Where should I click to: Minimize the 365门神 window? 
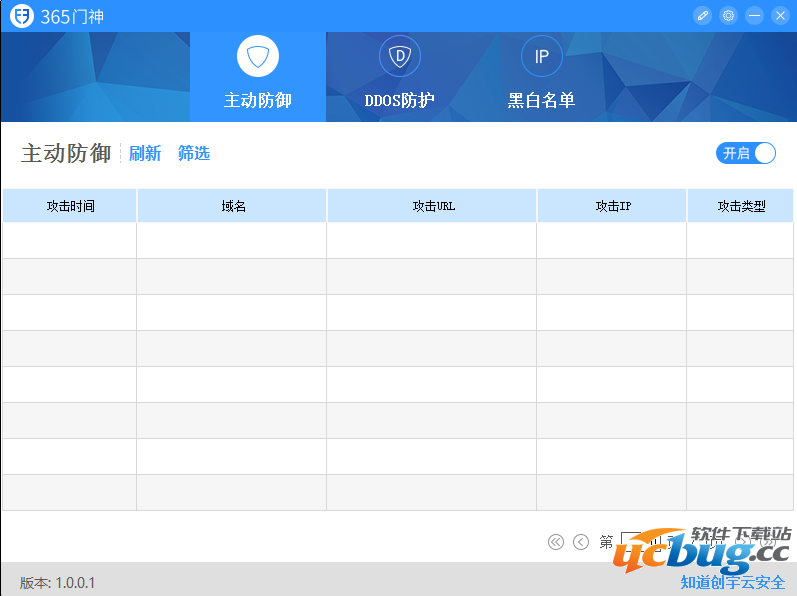click(755, 15)
